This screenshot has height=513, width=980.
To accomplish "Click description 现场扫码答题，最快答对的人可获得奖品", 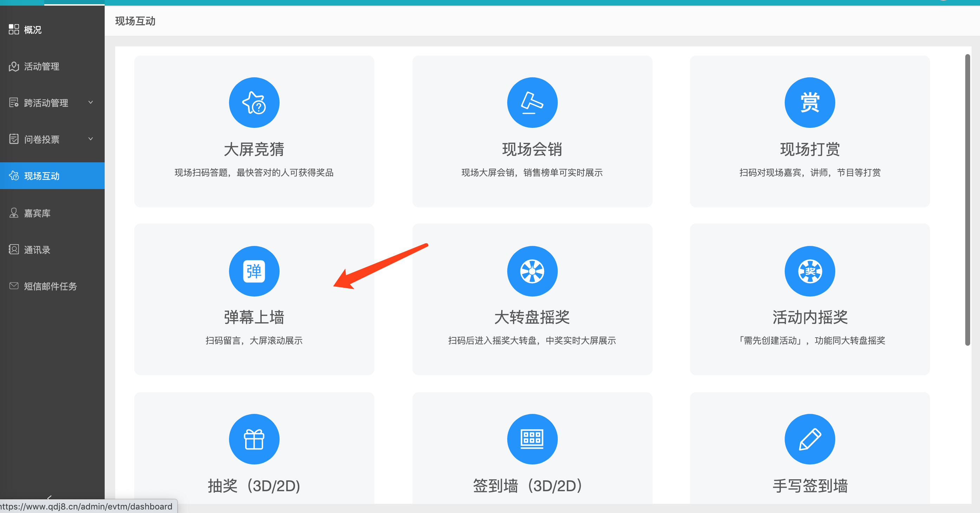I will point(254,173).
